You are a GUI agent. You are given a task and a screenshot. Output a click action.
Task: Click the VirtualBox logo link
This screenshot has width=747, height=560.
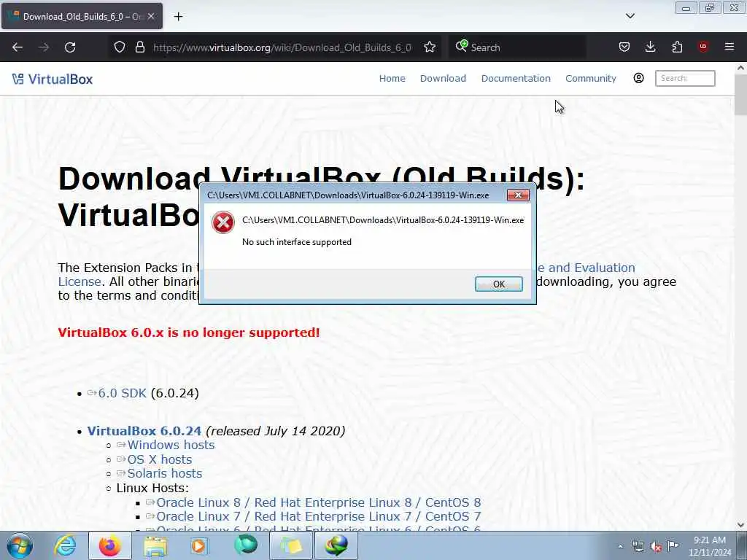(x=53, y=79)
